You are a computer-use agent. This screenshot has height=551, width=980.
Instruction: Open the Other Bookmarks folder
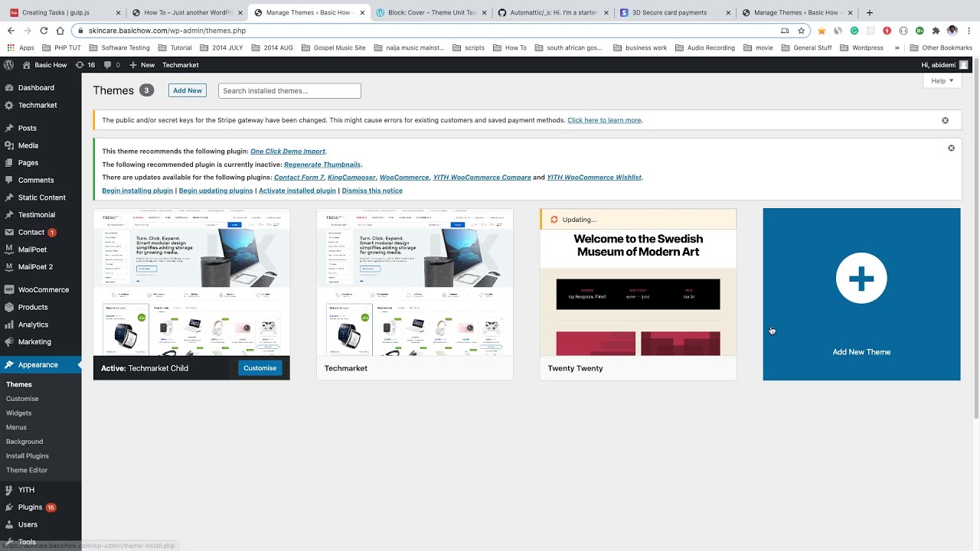941,47
